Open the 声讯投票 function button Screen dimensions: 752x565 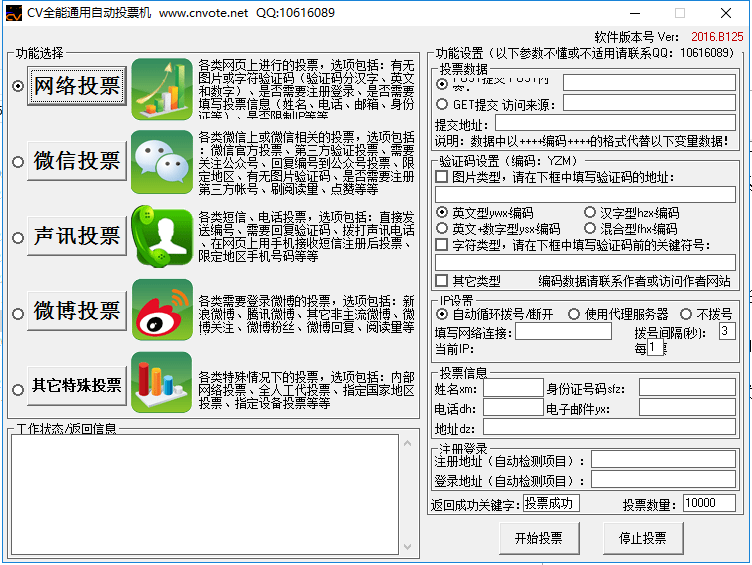pos(77,235)
